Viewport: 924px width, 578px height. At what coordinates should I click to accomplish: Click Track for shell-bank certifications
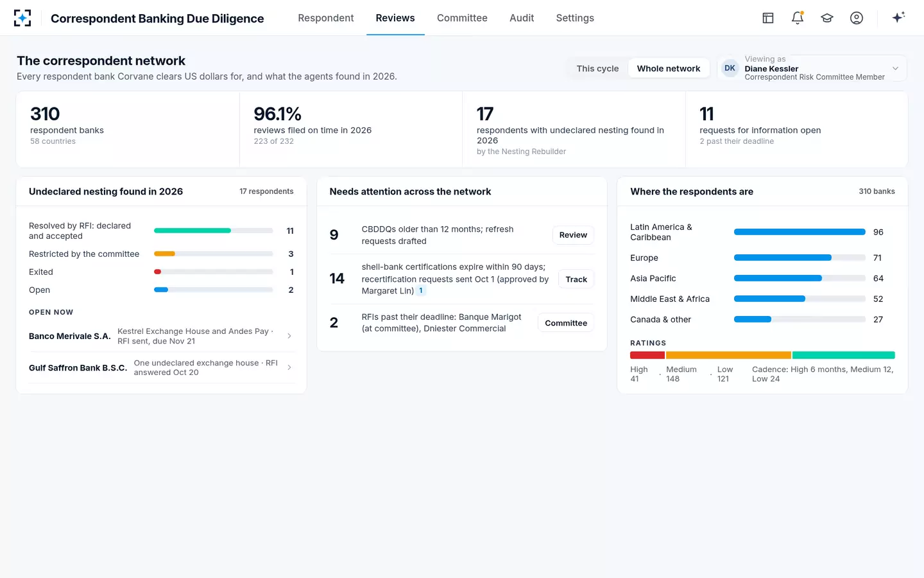point(576,279)
